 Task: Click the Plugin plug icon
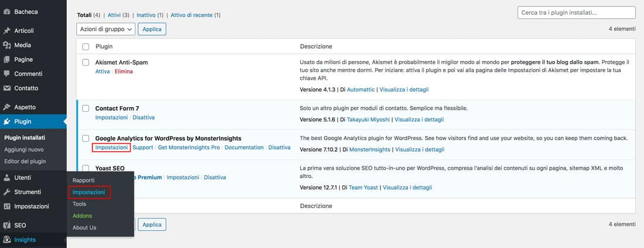6,122
